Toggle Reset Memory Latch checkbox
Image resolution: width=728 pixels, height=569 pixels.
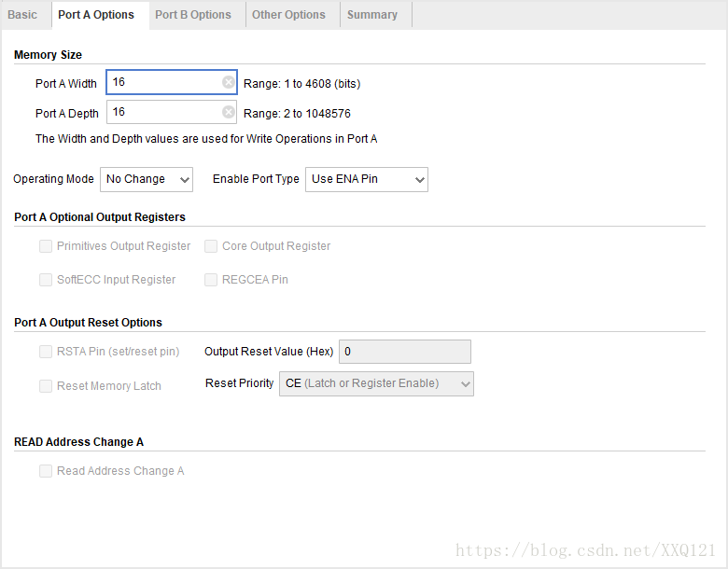tap(46, 386)
